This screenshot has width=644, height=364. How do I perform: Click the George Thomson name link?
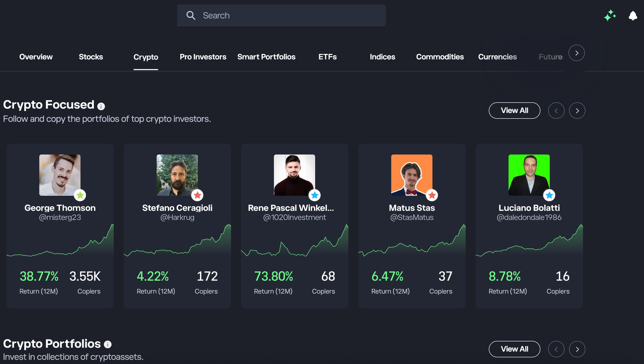60,208
